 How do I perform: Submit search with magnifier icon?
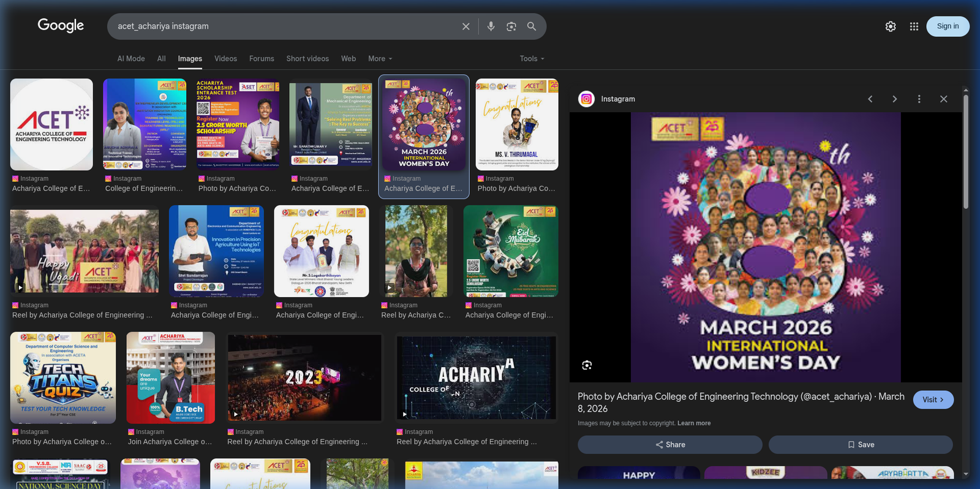(532, 26)
